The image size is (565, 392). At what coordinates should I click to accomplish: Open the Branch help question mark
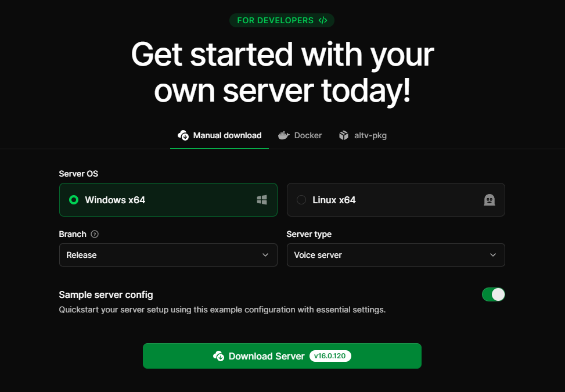tap(95, 234)
